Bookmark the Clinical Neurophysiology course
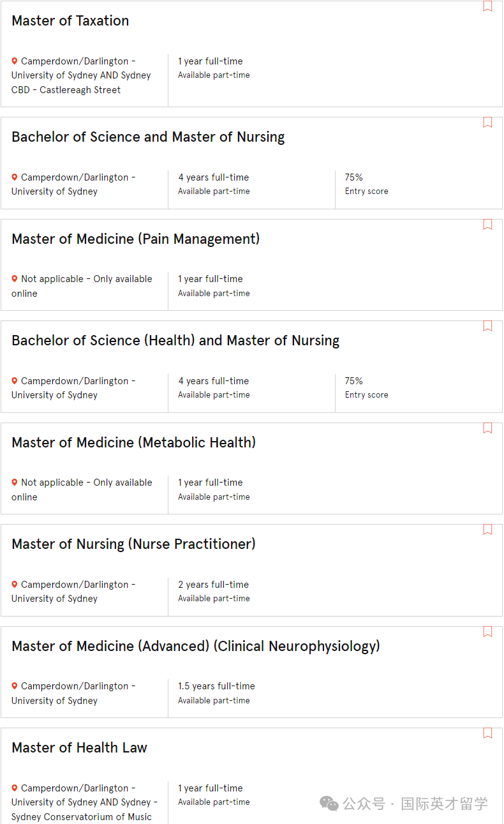The height and width of the screenshot is (824, 504). [x=487, y=631]
